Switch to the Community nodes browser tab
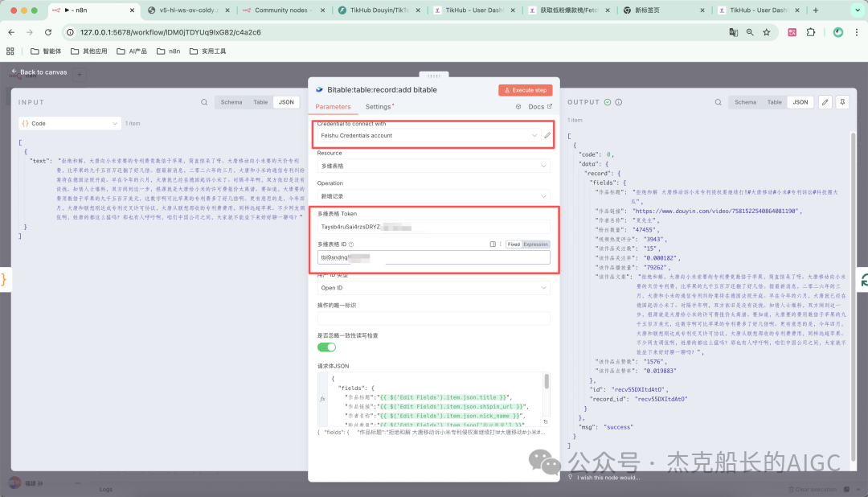 pyautogui.click(x=285, y=10)
